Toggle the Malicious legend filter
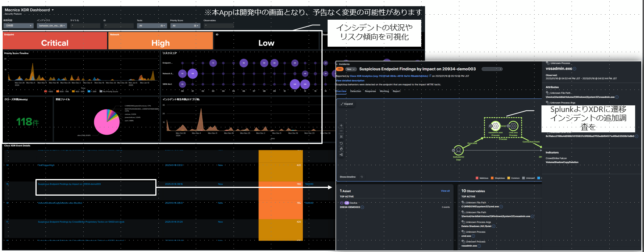Image resolution: width=644 pixels, height=252 pixels. tap(482, 178)
